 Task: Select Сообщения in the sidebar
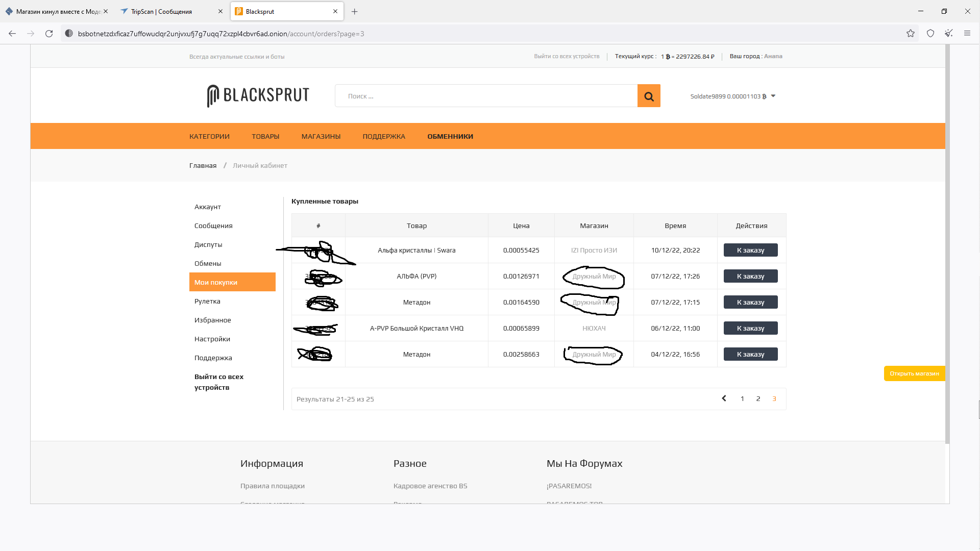point(232,226)
